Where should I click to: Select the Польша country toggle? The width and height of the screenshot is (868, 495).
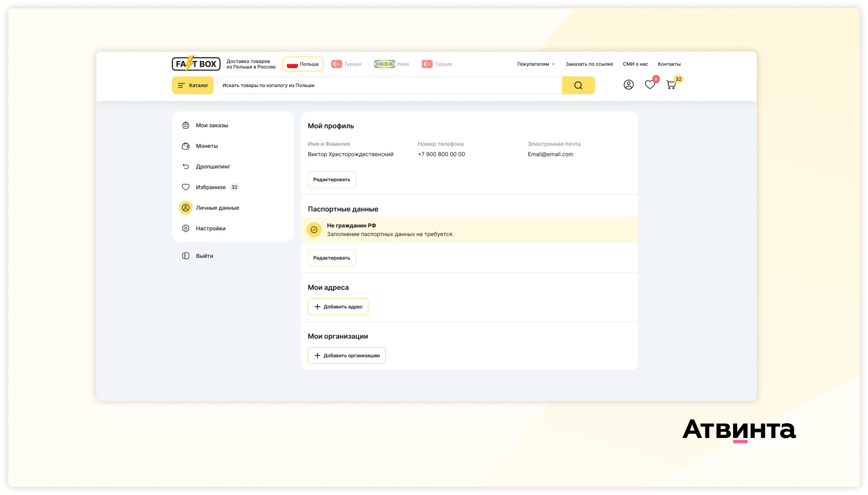303,64
